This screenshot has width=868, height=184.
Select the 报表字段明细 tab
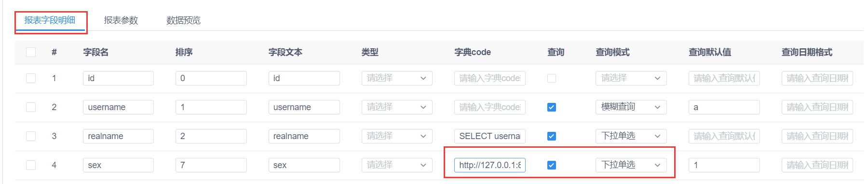pyautogui.click(x=50, y=20)
